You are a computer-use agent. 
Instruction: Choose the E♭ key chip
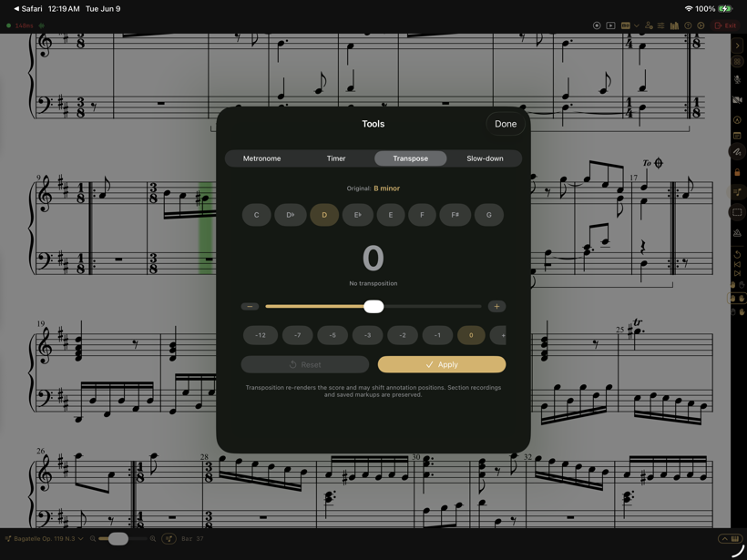point(357,215)
